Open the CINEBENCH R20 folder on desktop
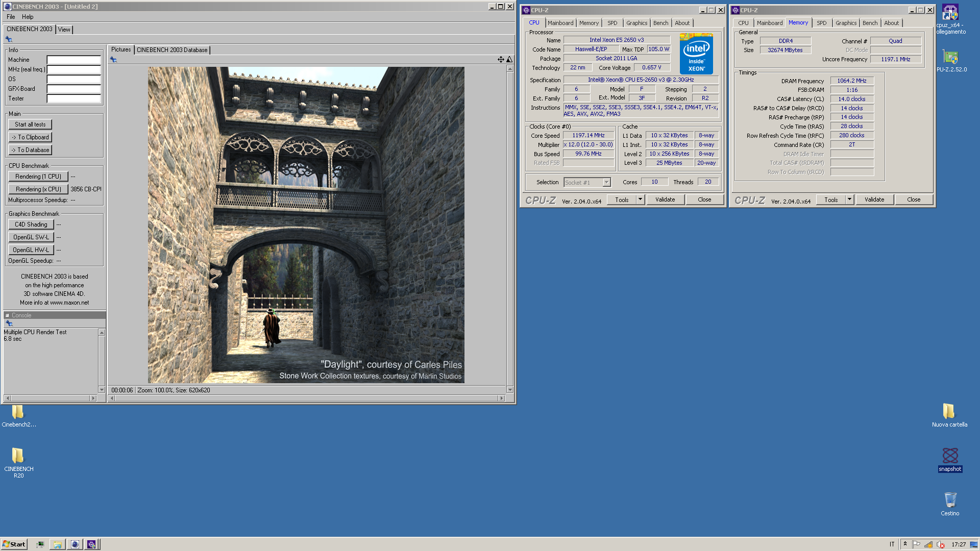The width and height of the screenshot is (980, 551). click(x=18, y=463)
